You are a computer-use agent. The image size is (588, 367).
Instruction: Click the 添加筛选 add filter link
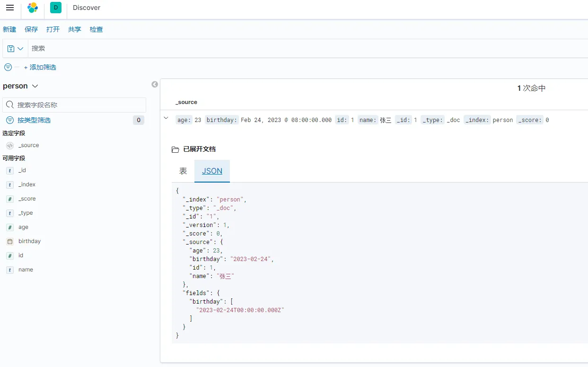point(40,67)
